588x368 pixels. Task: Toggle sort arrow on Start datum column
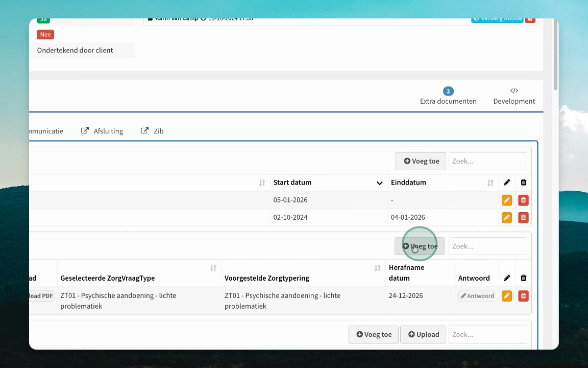pos(380,183)
